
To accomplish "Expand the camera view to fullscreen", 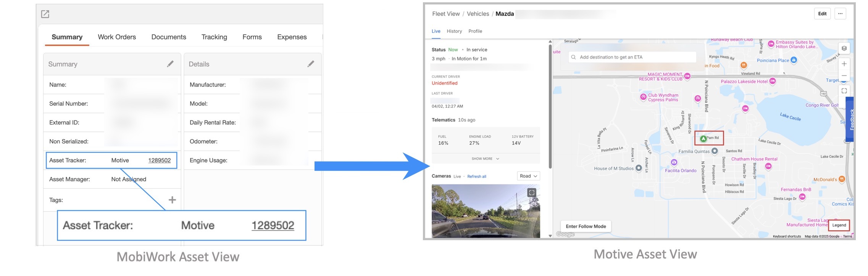I will (x=531, y=193).
